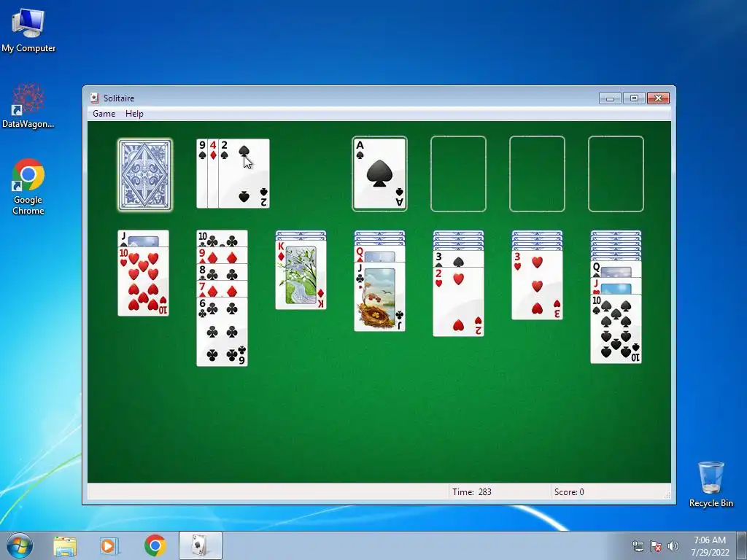Select the jack on top of first column
747x560 pixels.
point(144,238)
